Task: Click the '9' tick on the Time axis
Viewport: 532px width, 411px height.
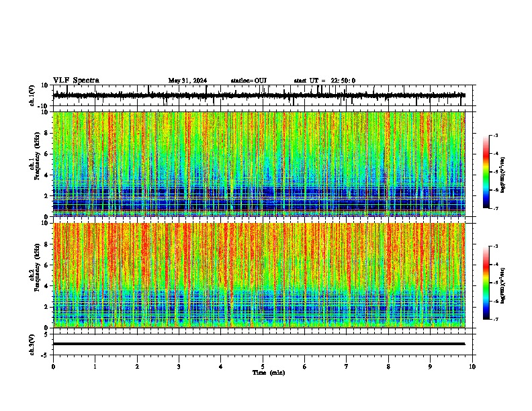Action: tap(430, 367)
